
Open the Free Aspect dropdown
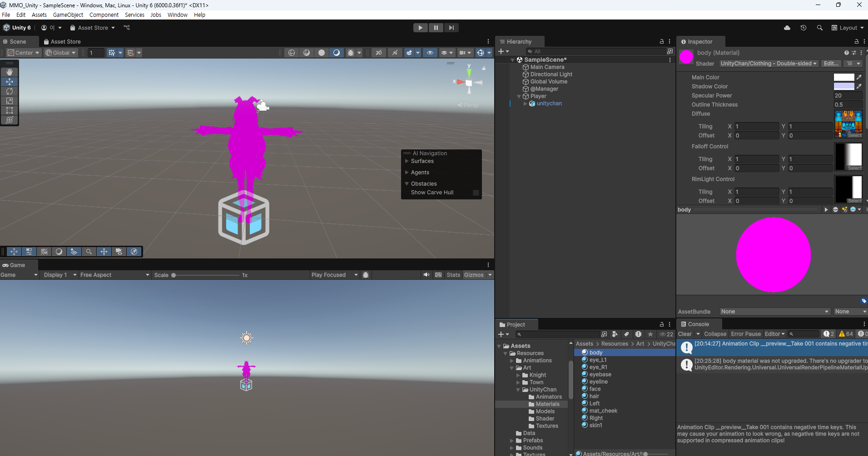[x=114, y=275]
